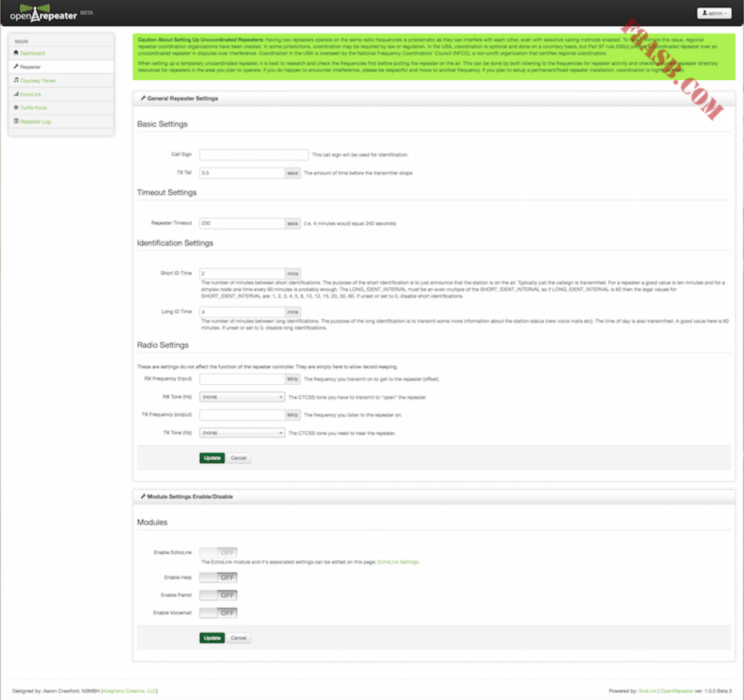
Task: Click wrench icon beside General Repeater Settings
Action: coord(143,98)
